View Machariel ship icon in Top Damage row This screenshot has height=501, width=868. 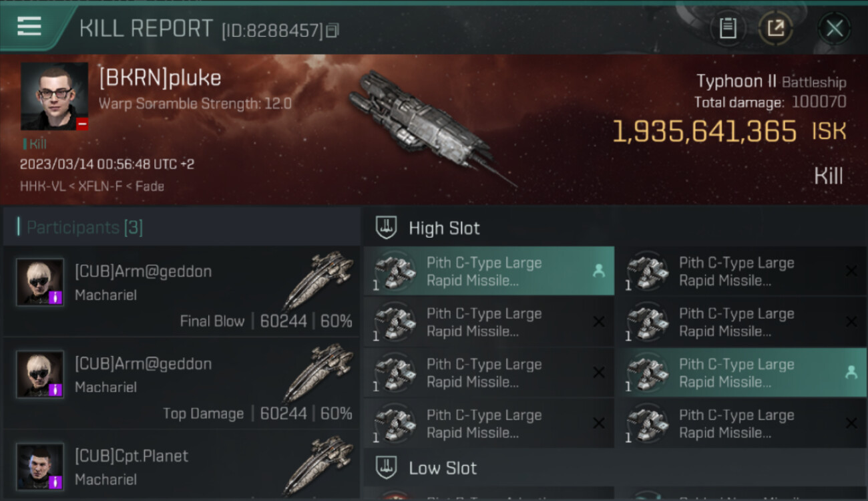318,371
